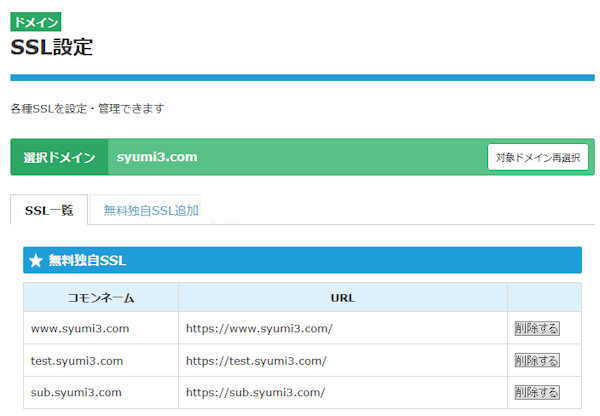Open the 無料独自SSL追加 tab

[151, 210]
